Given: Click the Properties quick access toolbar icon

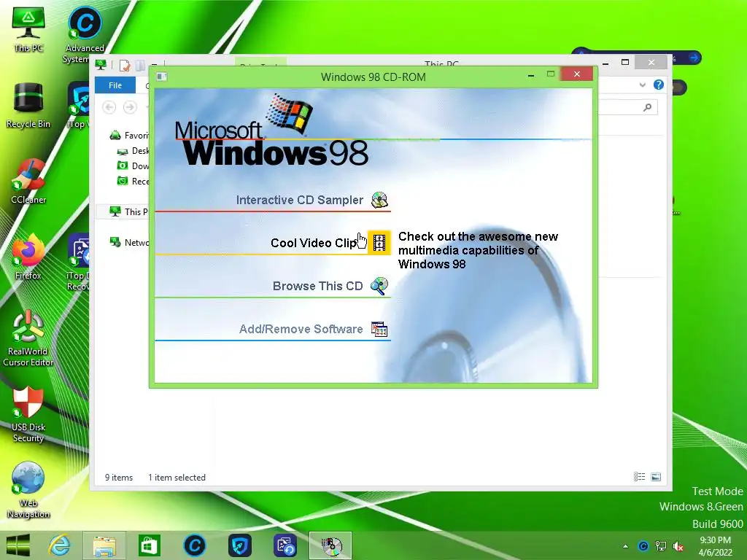Looking at the screenshot, I should coord(124,65).
